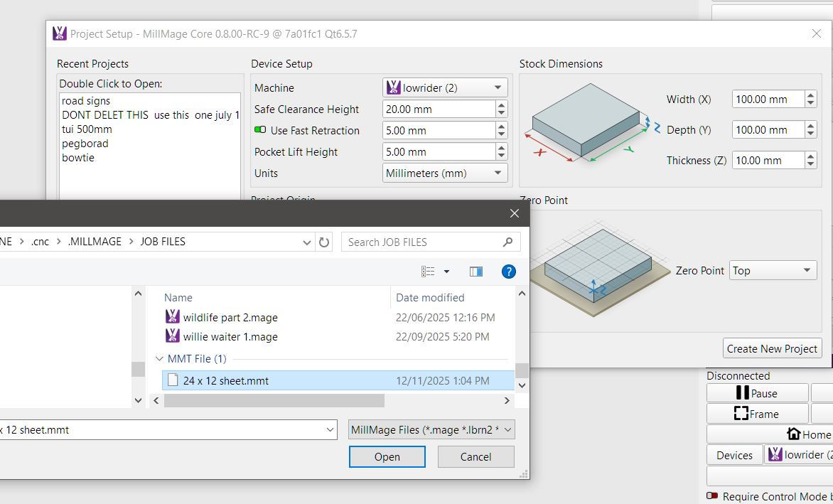Open the Zero Point dropdown set to Top
This screenshot has width=833, height=504.
pos(773,271)
